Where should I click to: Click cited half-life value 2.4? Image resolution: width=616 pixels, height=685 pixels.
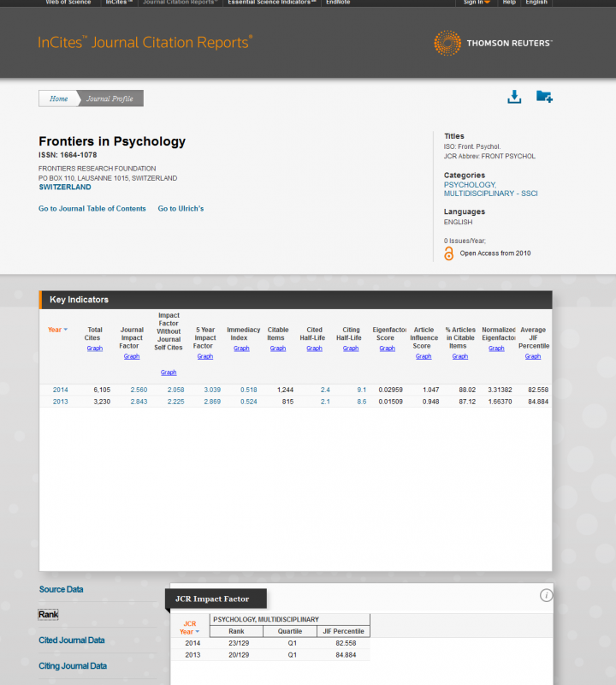pyautogui.click(x=325, y=390)
